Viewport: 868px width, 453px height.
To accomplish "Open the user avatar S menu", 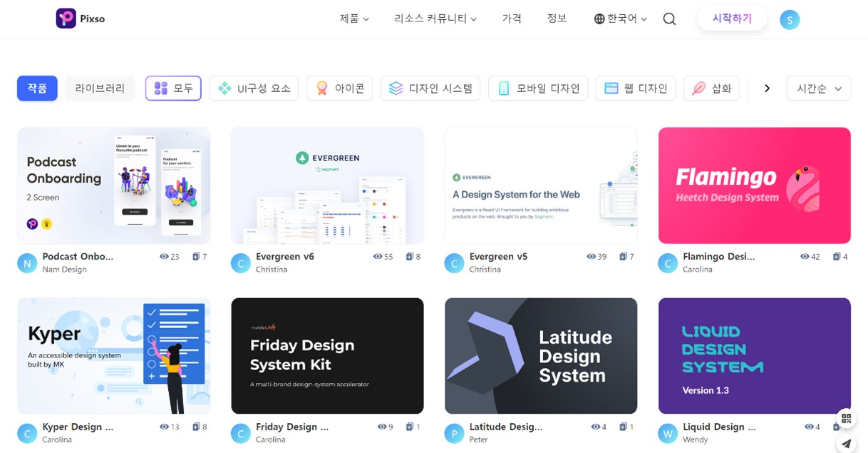I will click(x=790, y=20).
